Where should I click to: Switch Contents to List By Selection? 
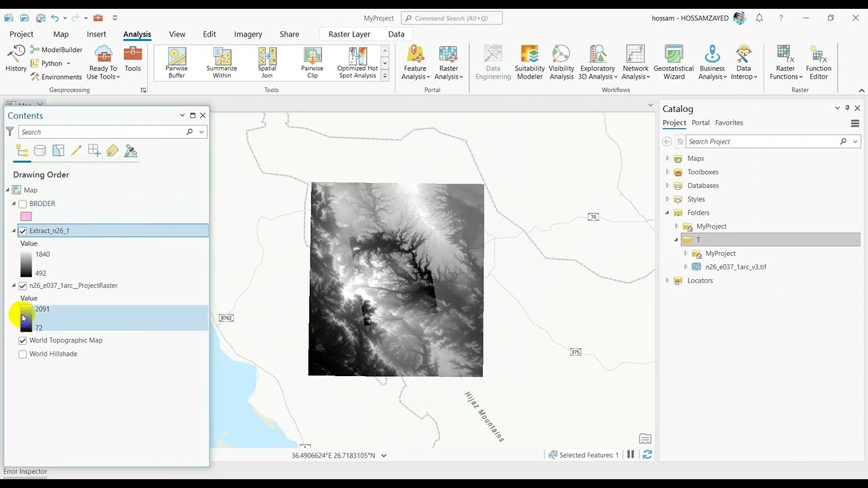pos(58,151)
